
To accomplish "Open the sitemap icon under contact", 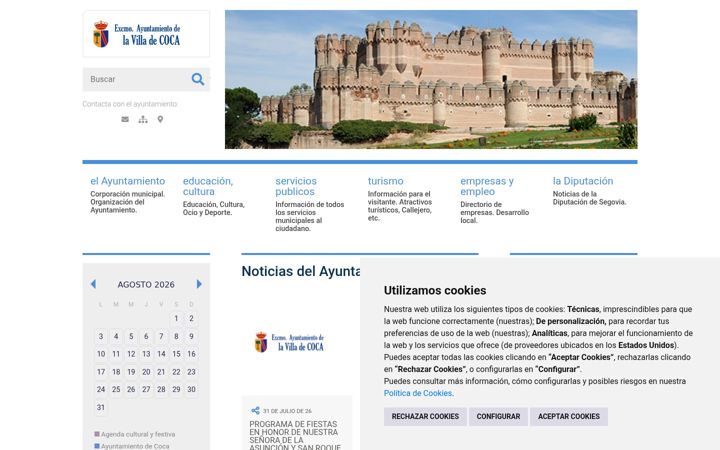I will point(143,119).
